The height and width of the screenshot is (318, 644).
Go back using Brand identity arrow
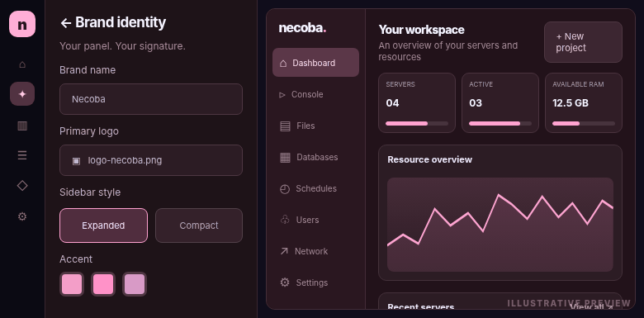point(66,23)
